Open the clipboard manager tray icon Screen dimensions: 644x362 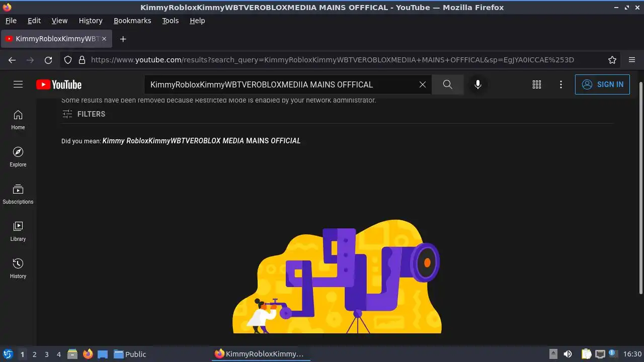tap(586, 354)
